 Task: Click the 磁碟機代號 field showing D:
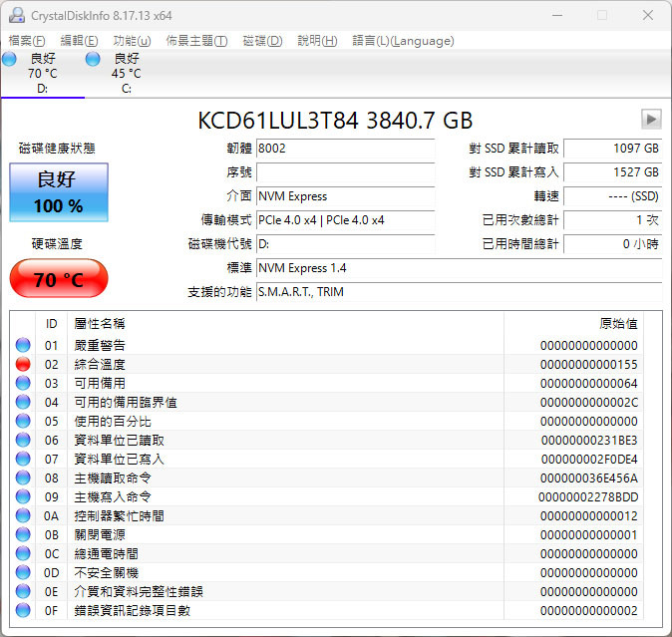click(x=345, y=244)
